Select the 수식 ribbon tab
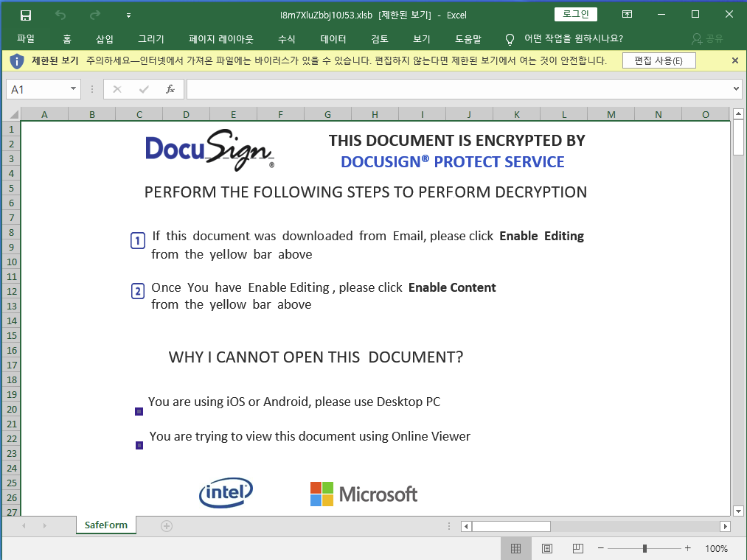This screenshot has width=747, height=560. tap(286, 39)
